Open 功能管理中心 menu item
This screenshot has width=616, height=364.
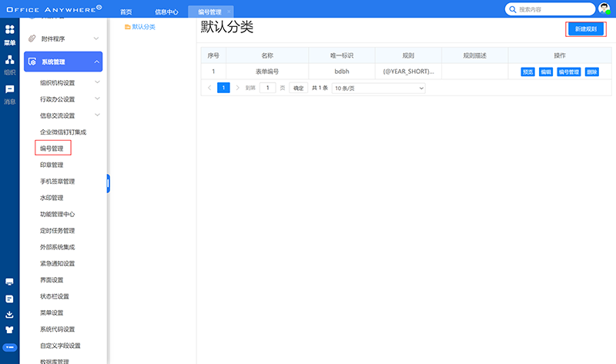57,215
